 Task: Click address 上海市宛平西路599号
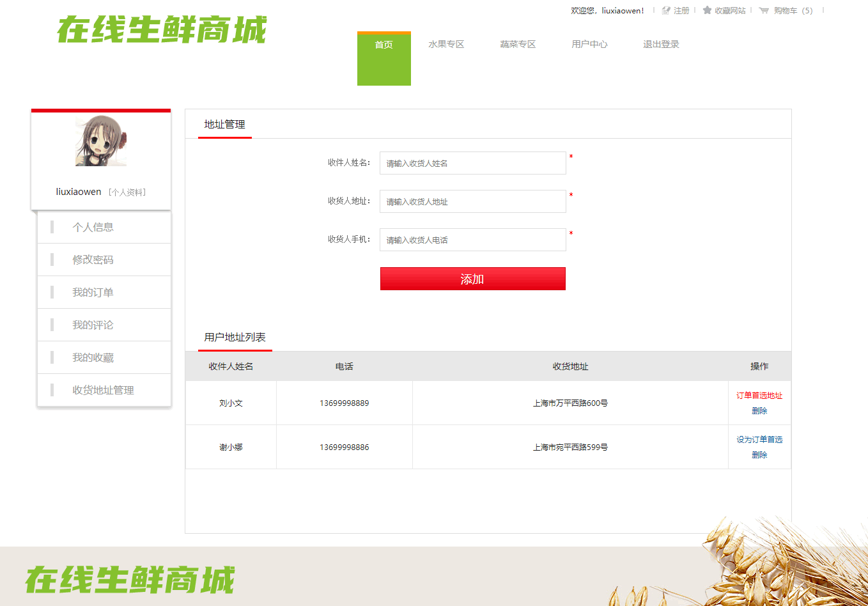click(x=570, y=447)
